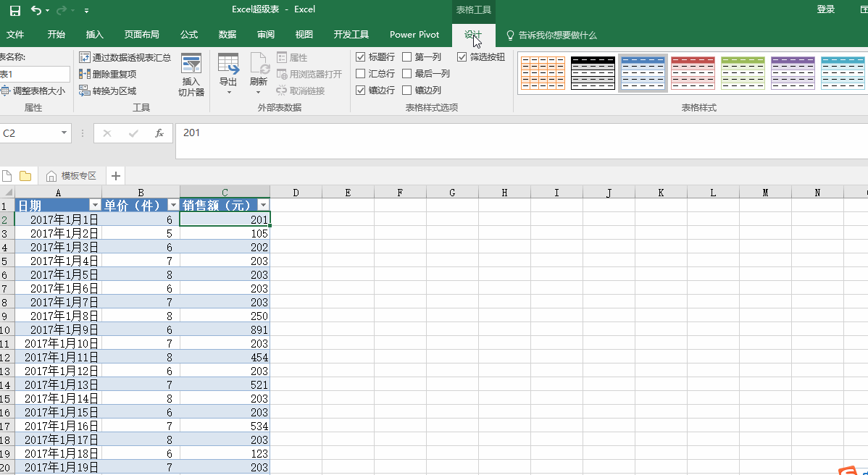Click the cell 2017年1月3日

[x=58, y=247]
